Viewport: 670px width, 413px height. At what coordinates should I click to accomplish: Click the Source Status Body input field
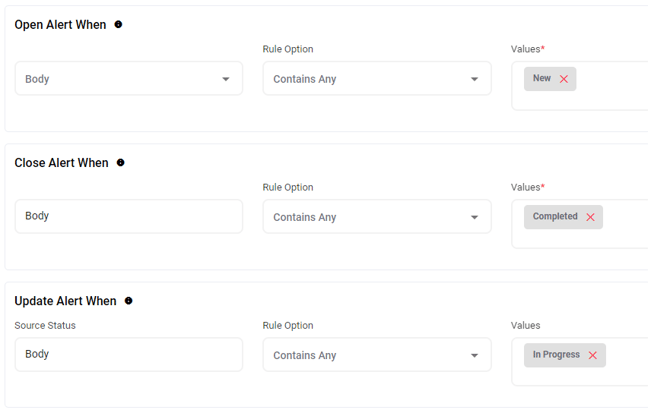point(128,354)
